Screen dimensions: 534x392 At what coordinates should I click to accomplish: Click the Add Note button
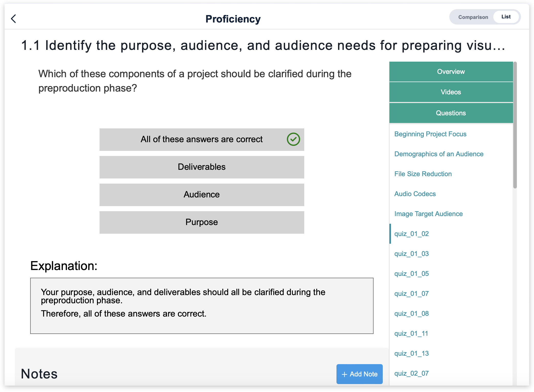pos(359,374)
